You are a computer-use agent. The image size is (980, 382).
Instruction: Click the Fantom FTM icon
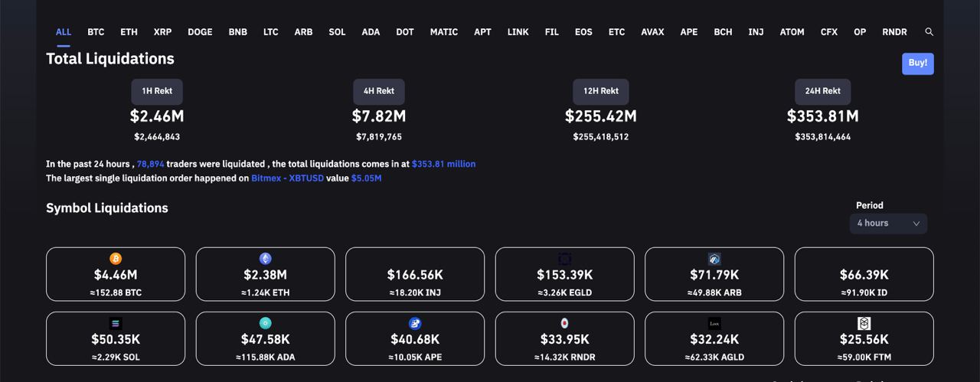click(x=864, y=323)
